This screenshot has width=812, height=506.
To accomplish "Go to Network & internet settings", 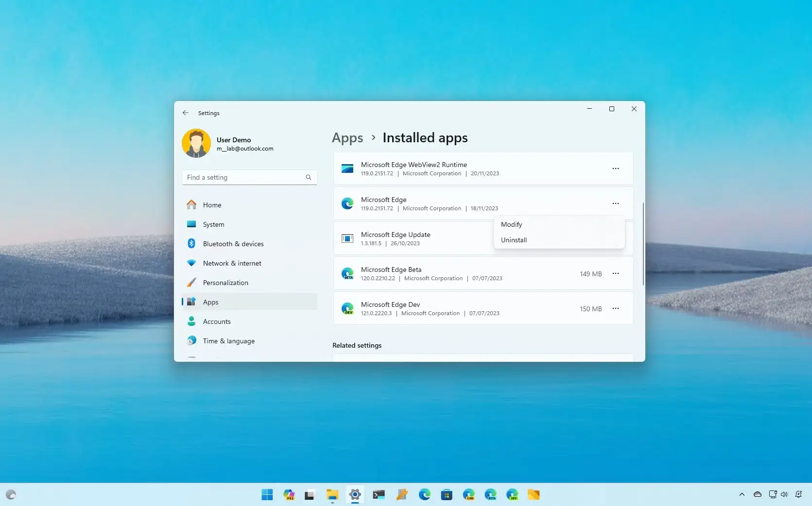I will pos(250,263).
